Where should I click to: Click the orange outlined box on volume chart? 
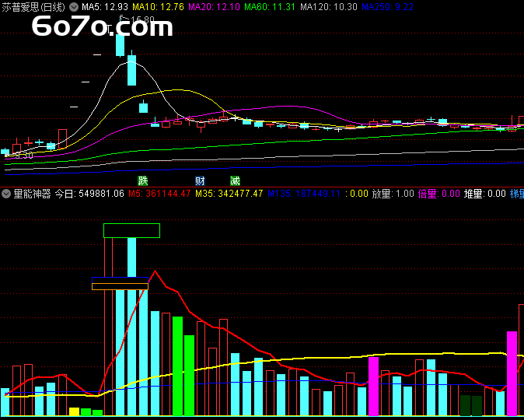[x=120, y=286]
